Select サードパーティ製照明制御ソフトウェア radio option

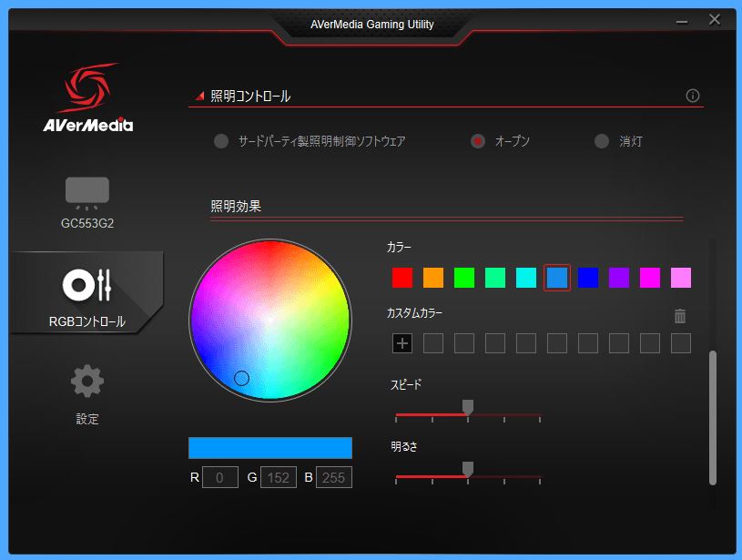pyautogui.click(x=221, y=141)
